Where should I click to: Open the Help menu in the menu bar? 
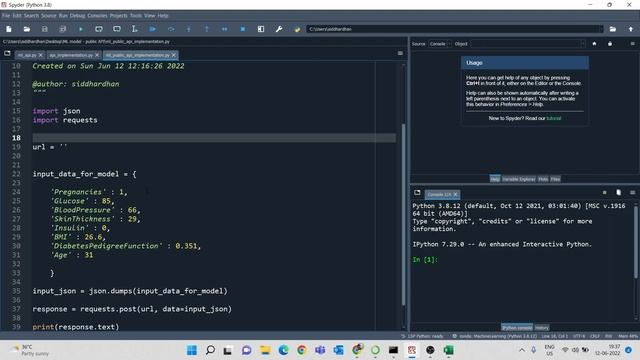(x=163, y=16)
